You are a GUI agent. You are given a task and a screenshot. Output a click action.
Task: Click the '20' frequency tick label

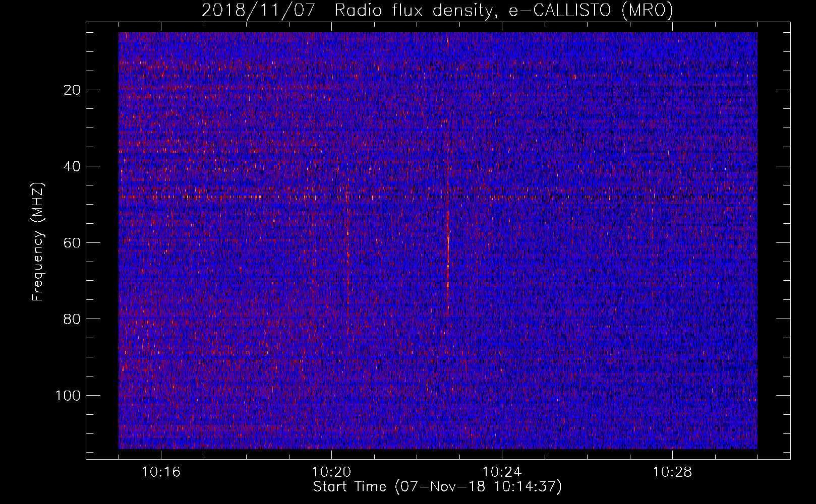click(73, 90)
